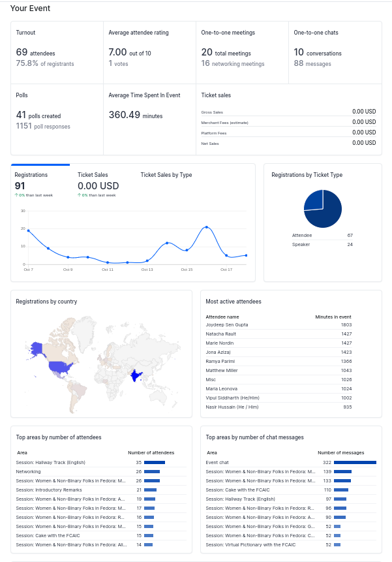Viewport: 392px width, 562px height.
Task: Click Session: Introductory Remarks row
Action: (101, 490)
